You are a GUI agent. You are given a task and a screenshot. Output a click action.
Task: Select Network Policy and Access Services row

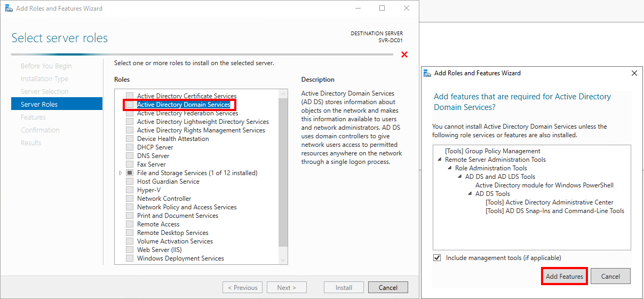(187, 207)
